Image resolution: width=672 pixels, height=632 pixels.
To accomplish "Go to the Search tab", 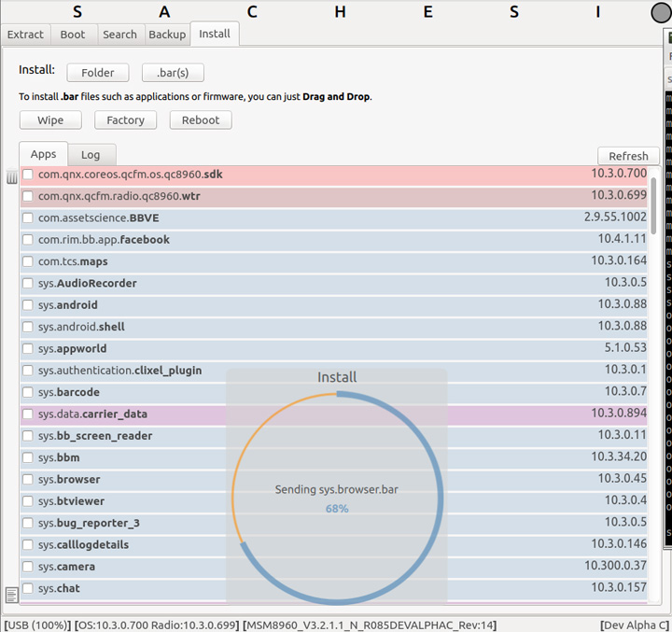I will tap(120, 35).
